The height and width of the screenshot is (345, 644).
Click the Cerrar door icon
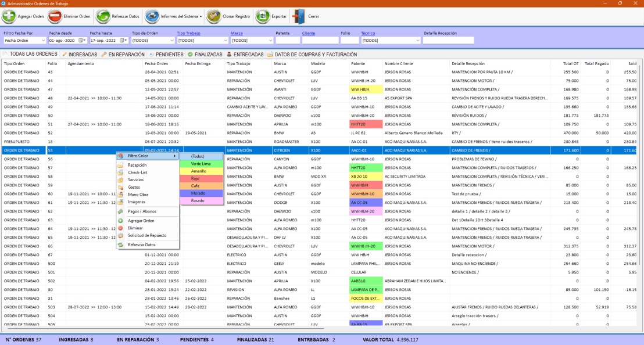pos(298,16)
